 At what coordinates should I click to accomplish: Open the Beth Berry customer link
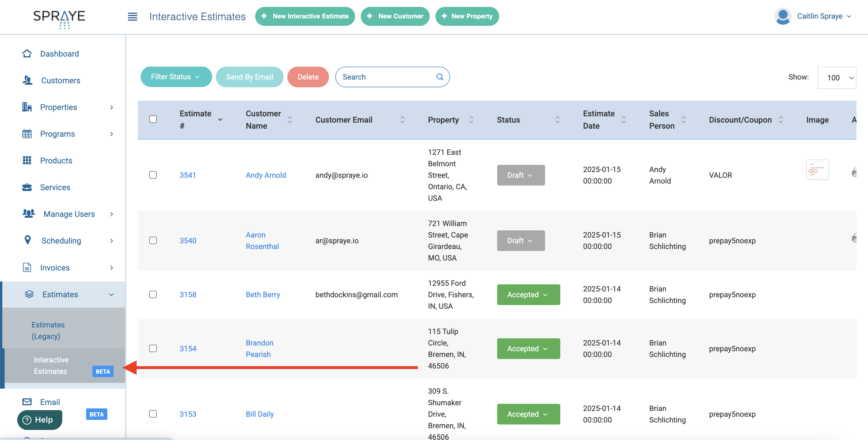click(x=263, y=294)
